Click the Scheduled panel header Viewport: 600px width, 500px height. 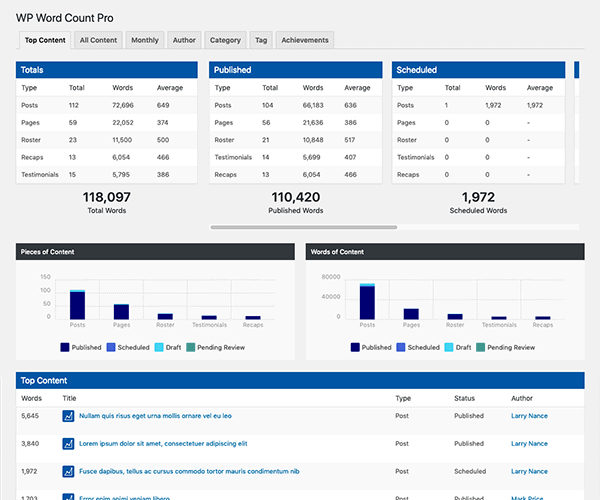(x=478, y=70)
